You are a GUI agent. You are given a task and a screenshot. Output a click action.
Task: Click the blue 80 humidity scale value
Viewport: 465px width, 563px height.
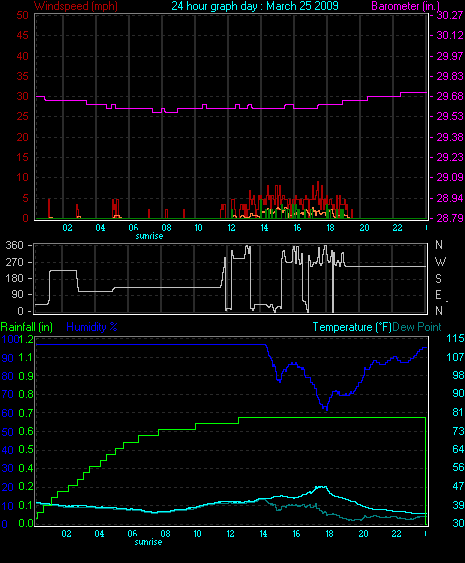coord(8,376)
